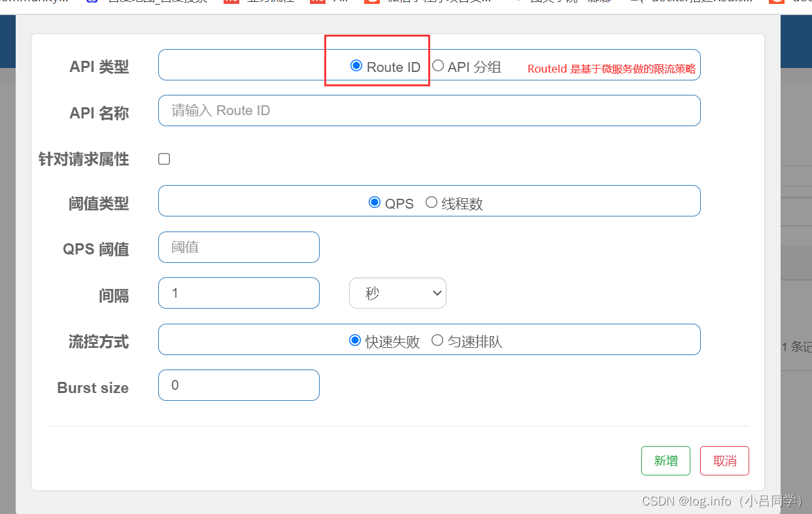Open the 百变手机 嫣娜 bookmark
The image size is (812, 514).
coord(569,1)
